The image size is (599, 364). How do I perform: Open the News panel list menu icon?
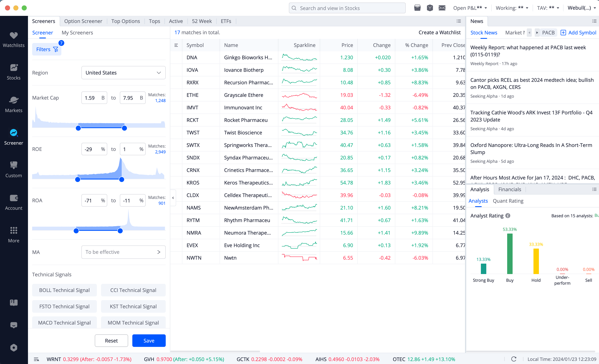594,21
